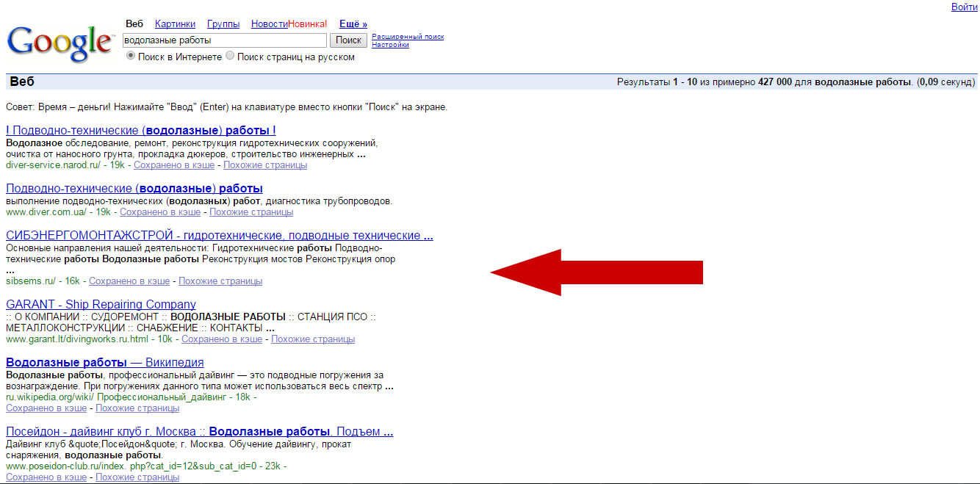Open cached copy for diver-service.narod.ru result

[173, 165]
